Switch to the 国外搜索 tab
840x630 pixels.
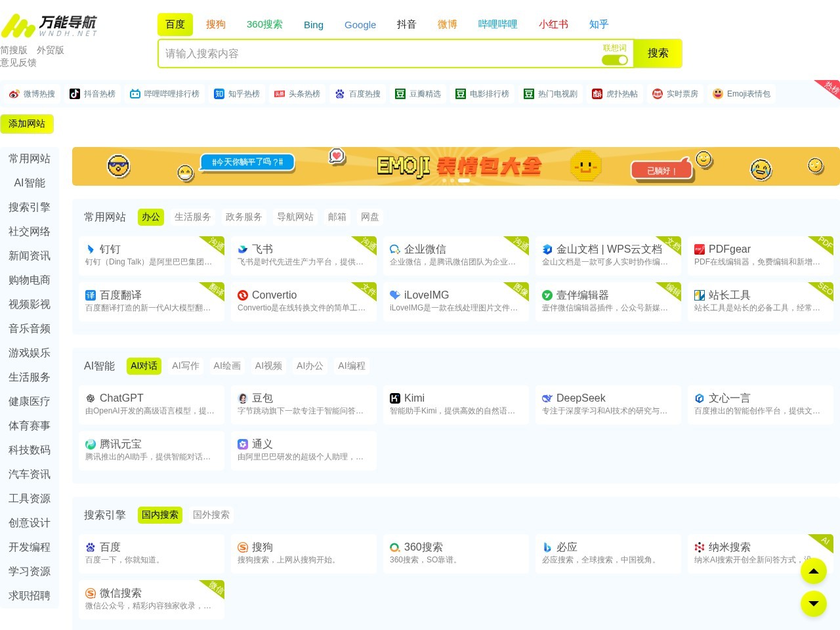(x=211, y=514)
